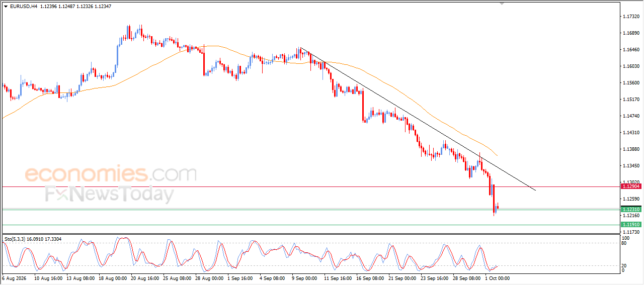644x285 pixels.
Task: Select the EURUSD,H4 symbol title text
Action: pyautogui.click(x=24, y=7)
